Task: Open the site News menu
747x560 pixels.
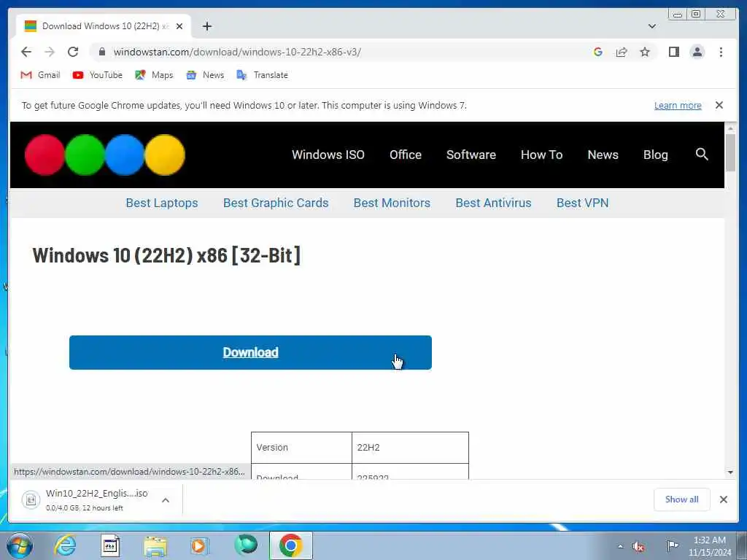Action: [603, 155]
